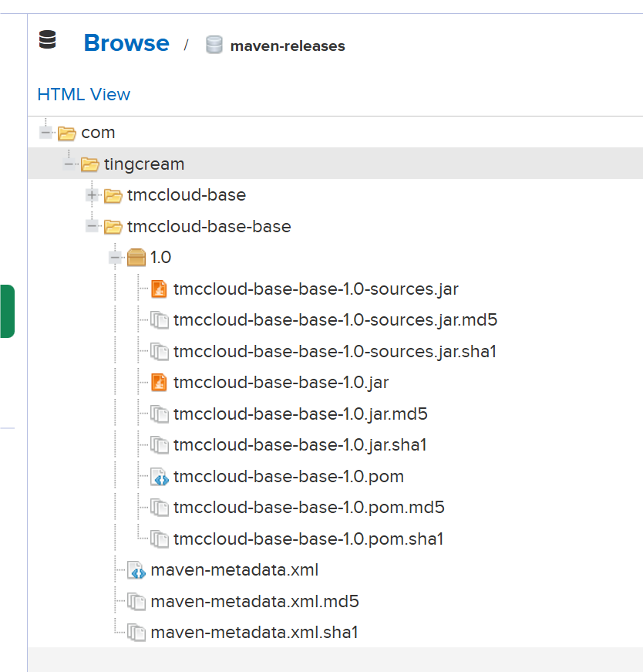
Task: Collapse the tingcream folder node
Action: pos(69,164)
